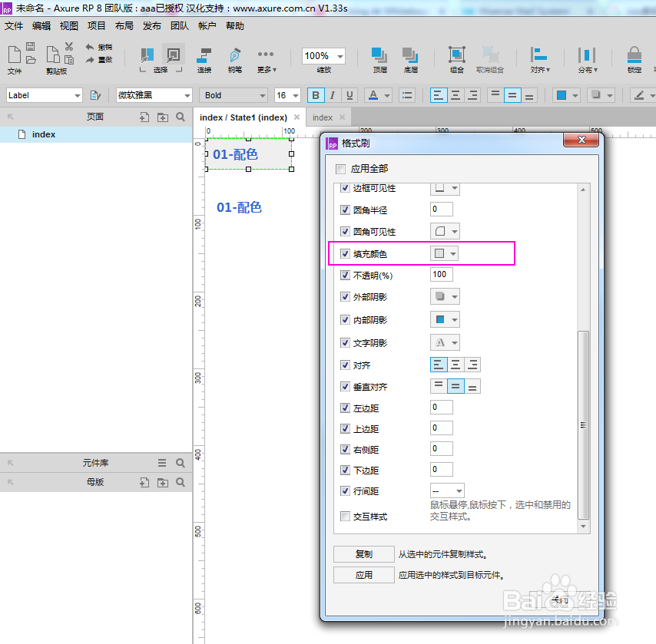Open the Align (对齐) toolbar menu
This screenshot has height=644, width=656.
(x=539, y=59)
